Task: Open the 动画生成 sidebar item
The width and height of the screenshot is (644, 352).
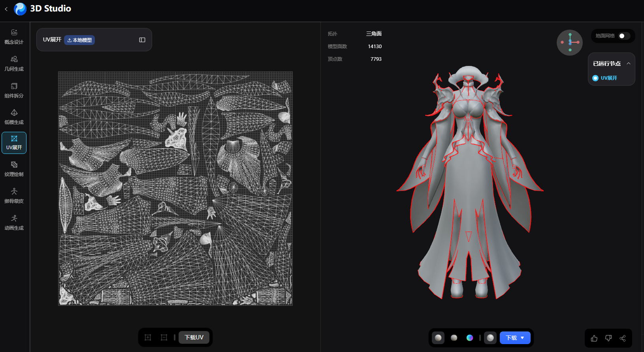Action: 14,223
